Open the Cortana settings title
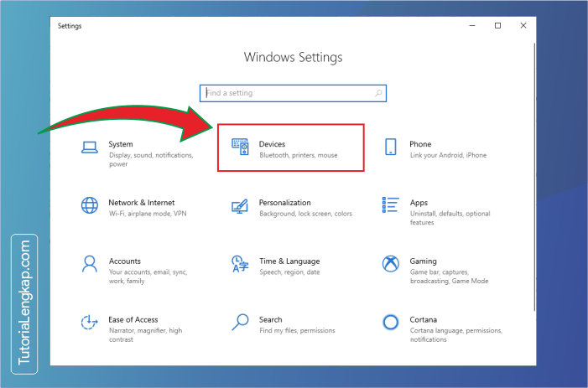The width and height of the screenshot is (588, 388). click(423, 319)
